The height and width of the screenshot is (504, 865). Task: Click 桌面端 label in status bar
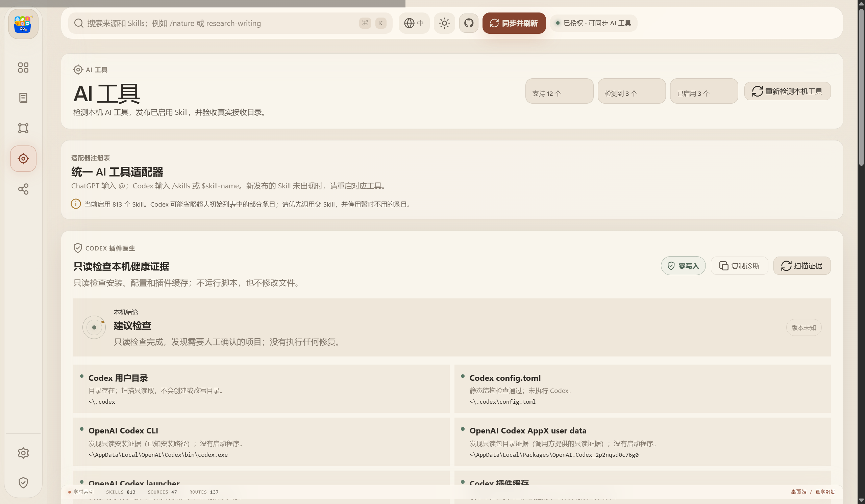(799, 492)
